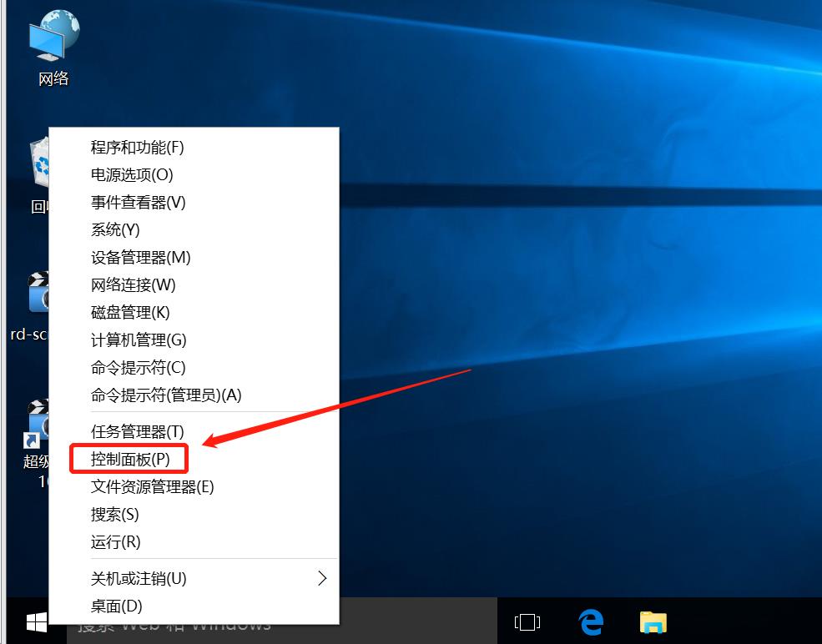Image resolution: width=822 pixels, height=644 pixels.
Task: Open 设备管理器(M) from the menu
Action: tap(140, 258)
